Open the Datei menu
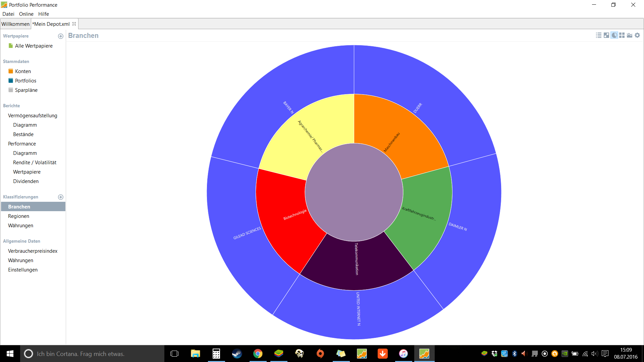Image resolution: width=644 pixels, height=362 pixels. [x=8, y=14]
